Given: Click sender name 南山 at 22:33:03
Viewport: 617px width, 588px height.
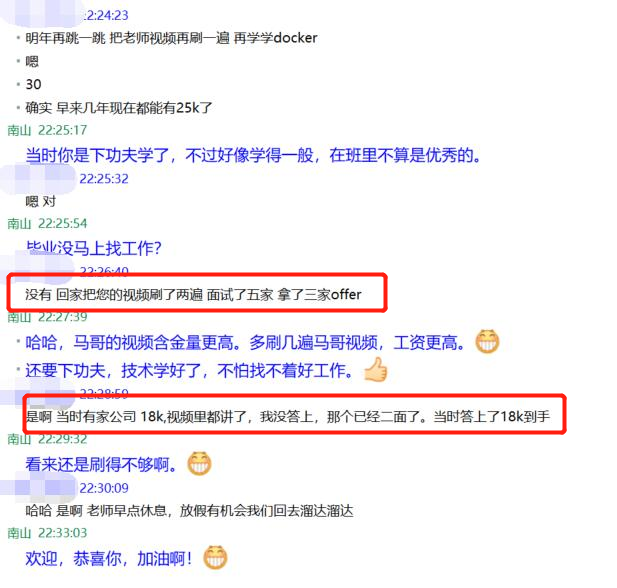Looking at the screenshot, I should (19, 533).
